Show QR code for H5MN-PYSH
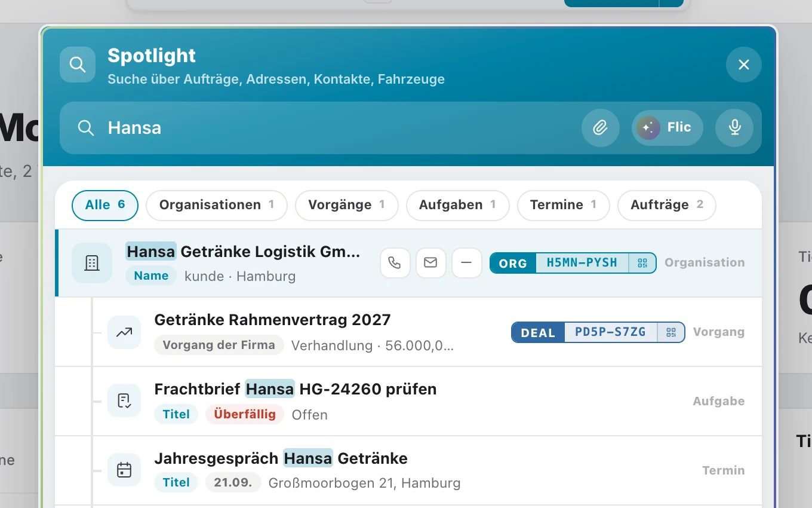The image size is (812, 508). (642, 263)
